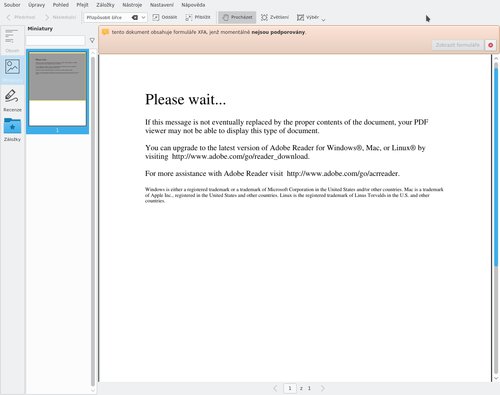Expand the Výběr tool dropdown arrow
500x395 pixels.
[x=323, y=19]
